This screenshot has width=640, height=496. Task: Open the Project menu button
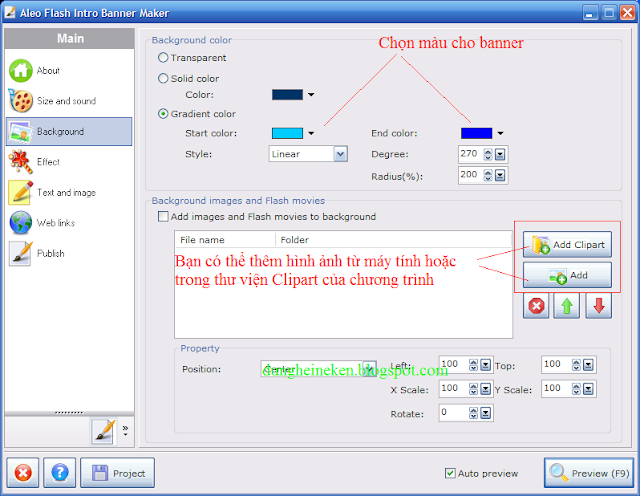coord(118,473)
